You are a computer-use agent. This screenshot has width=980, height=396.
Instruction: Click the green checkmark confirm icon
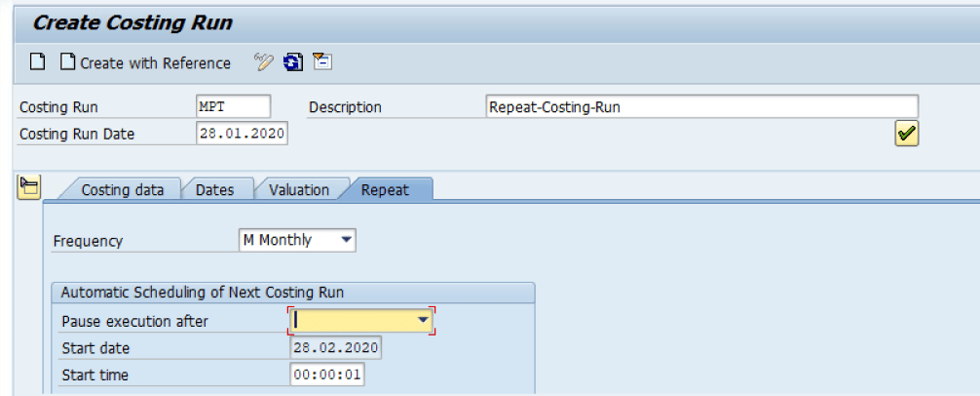(x=907, y=135)
